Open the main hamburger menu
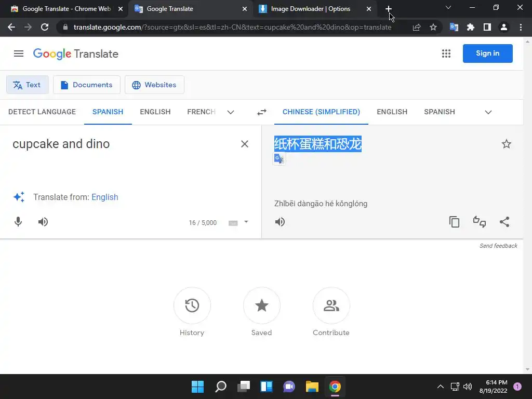The width and height of the screenshot is (532, 399). click(x=19, y=54)
